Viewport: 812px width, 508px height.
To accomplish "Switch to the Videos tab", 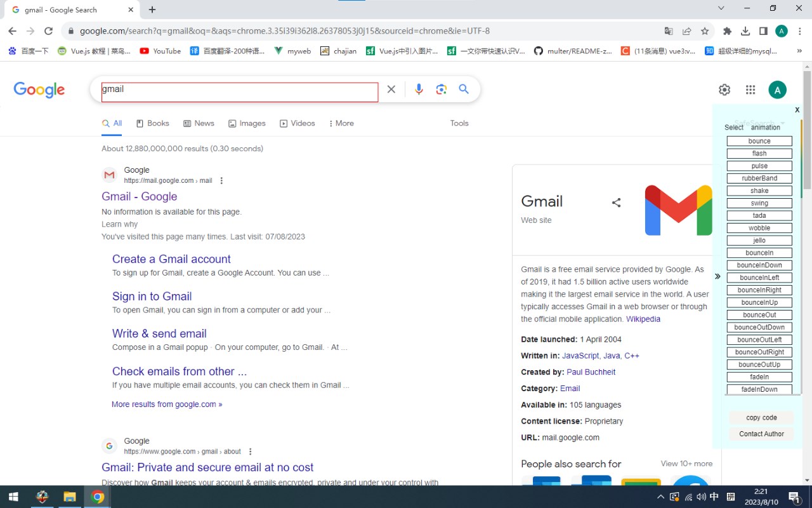I will 298,123.
